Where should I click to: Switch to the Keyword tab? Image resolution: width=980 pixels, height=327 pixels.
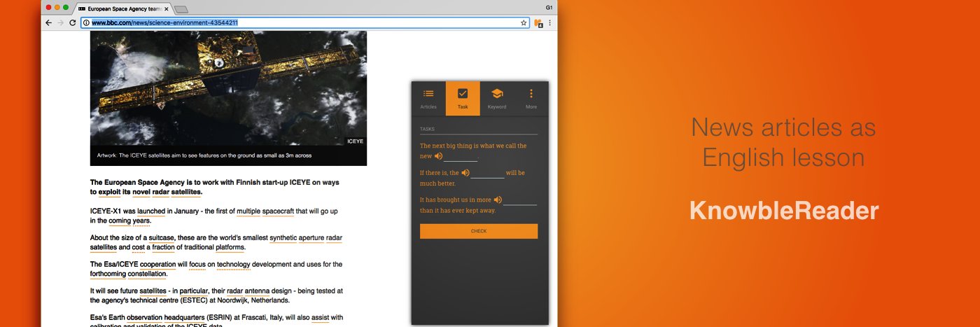coord(497,99)
